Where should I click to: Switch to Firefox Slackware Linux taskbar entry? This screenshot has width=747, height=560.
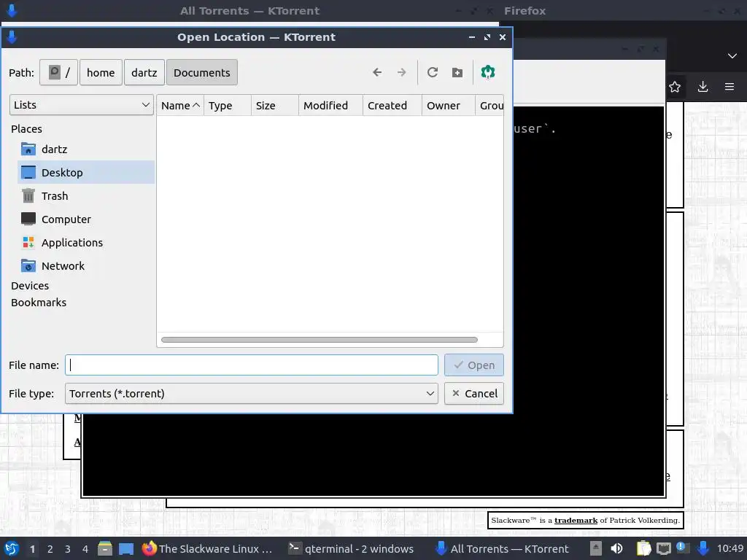(208, 548)
